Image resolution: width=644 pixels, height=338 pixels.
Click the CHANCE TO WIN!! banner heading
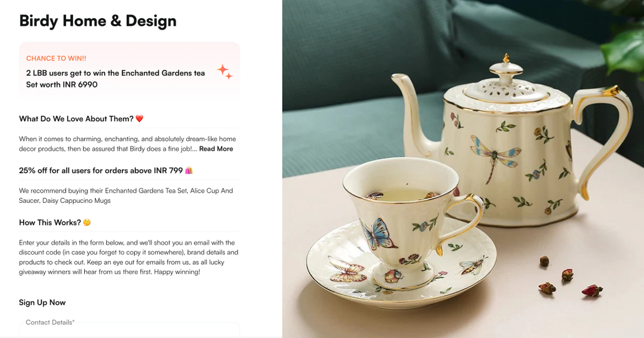click(56, 58)
